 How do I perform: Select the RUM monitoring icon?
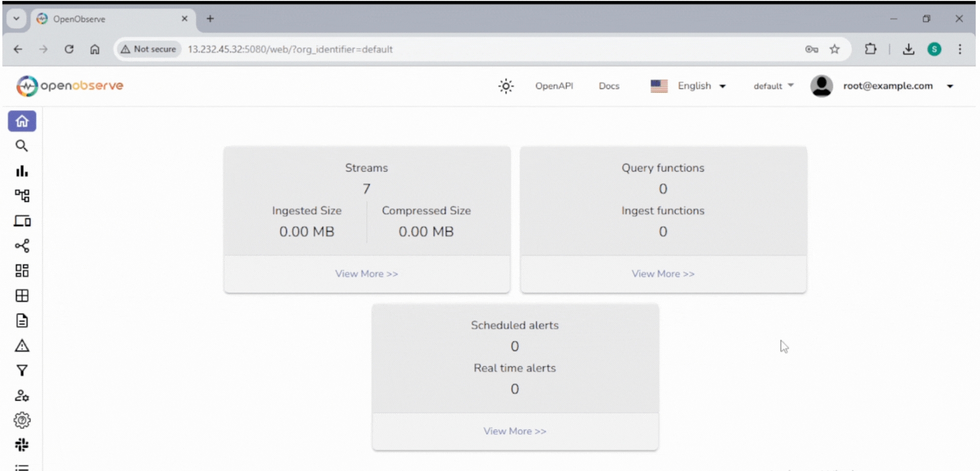pos(22,220)
